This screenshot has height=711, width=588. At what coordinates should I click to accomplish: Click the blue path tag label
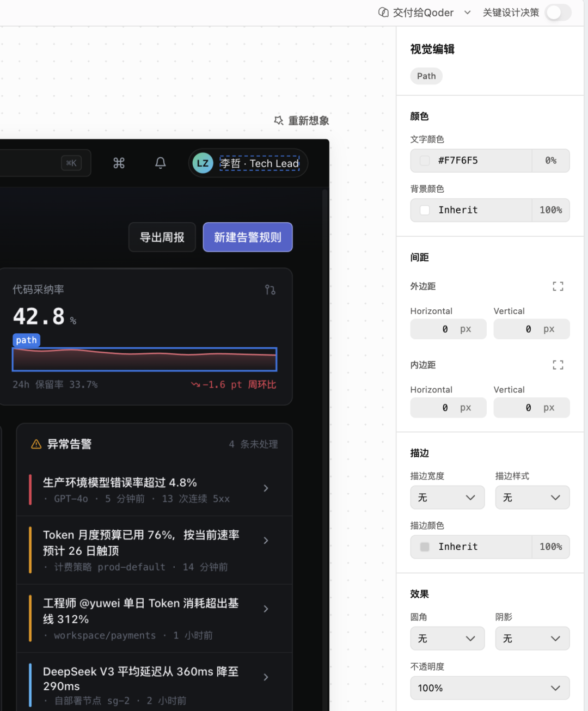tap(26, 340)
